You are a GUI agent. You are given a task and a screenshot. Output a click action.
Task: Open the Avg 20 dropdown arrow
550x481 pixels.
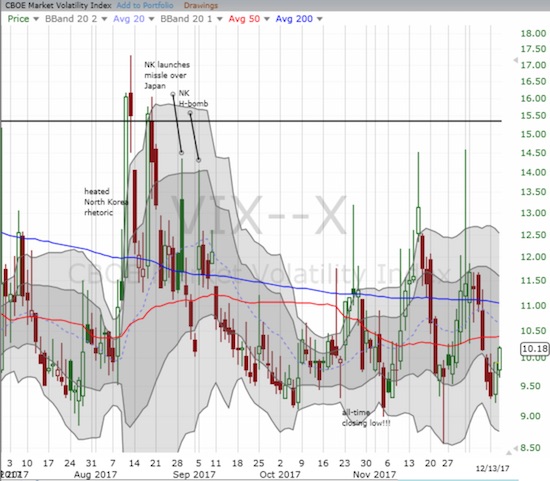coord(152,19)
